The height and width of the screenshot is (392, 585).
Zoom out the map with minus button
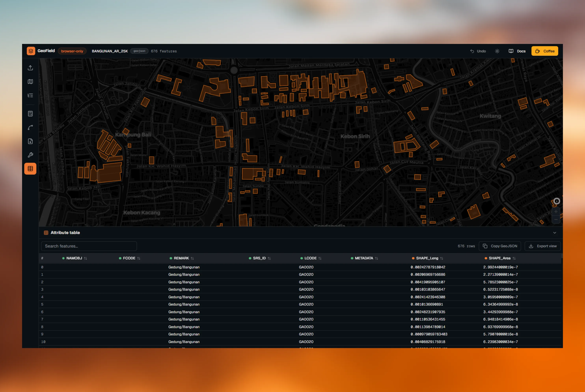[x=556, y=219]
